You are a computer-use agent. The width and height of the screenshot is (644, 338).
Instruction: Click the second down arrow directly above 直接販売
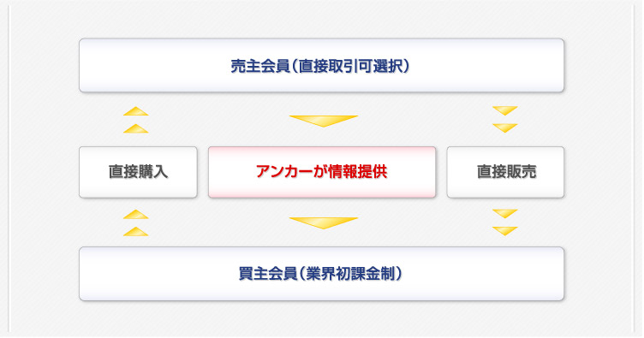point(504,128)
